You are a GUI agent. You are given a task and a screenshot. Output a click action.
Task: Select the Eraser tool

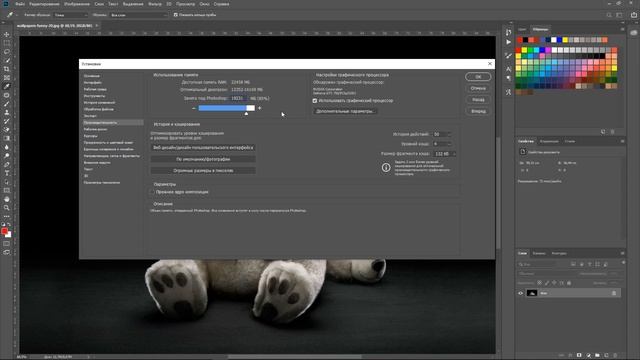pyautogui.click(x=7, y=129)
